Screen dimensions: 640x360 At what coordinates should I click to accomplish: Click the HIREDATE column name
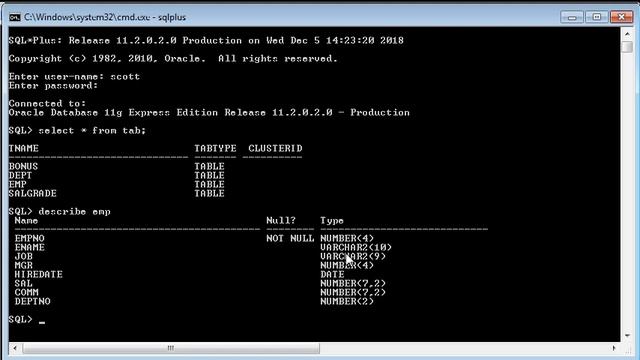pos(38,274)
